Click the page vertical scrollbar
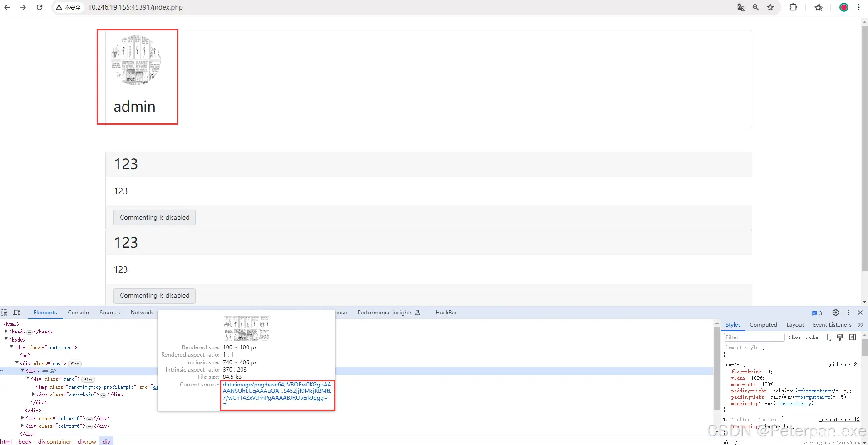 click(864, 148)
